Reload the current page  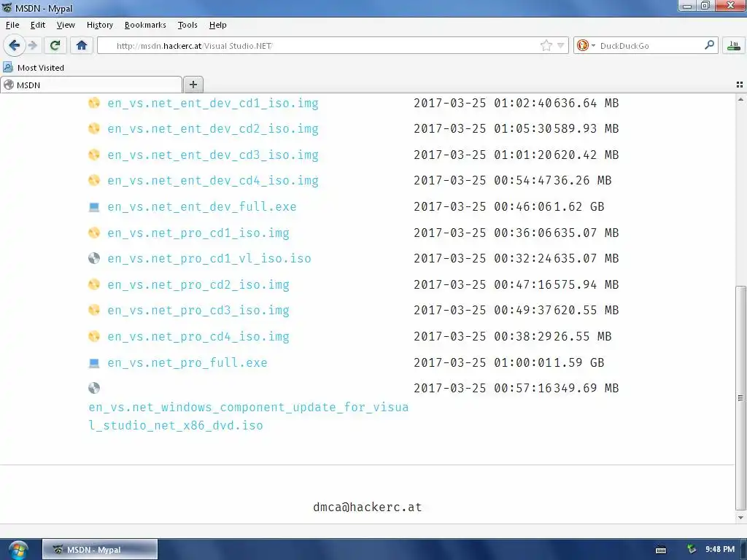[x=55, y=45]
